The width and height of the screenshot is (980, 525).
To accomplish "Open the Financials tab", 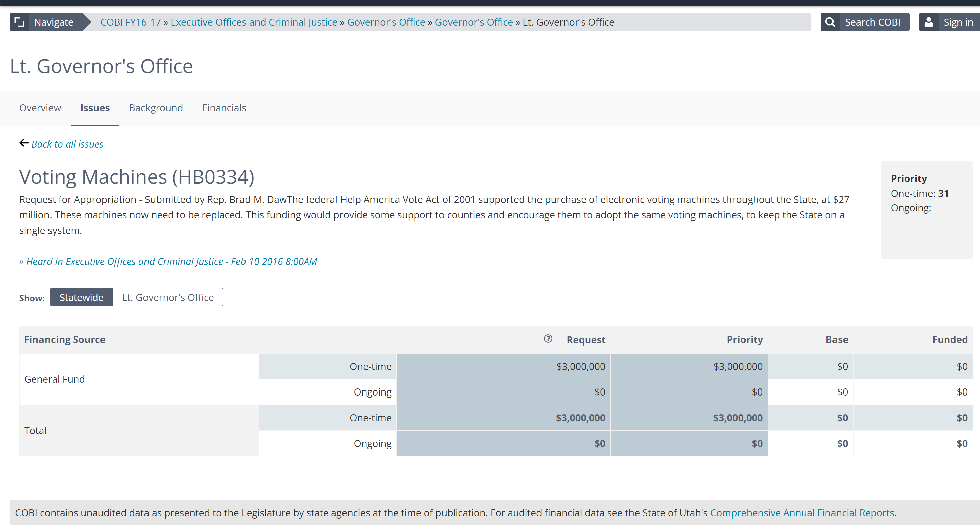I will coord(224,108).
